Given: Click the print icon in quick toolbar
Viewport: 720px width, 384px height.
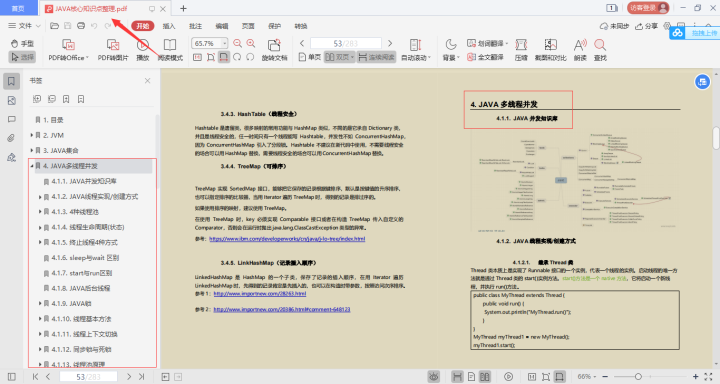Looking at the screenshot, I should click(x=81, y=26).
